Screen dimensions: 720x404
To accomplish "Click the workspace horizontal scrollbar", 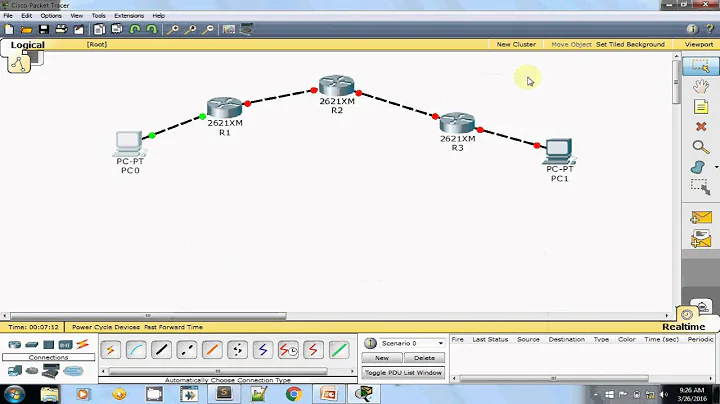I will click(x=148, y=316).
